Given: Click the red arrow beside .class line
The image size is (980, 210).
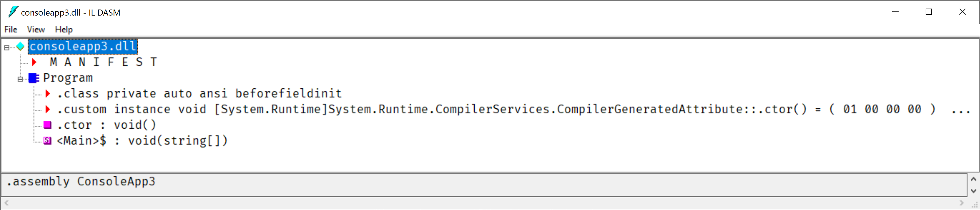Looking at the screenshot, I should click(48, 94).
